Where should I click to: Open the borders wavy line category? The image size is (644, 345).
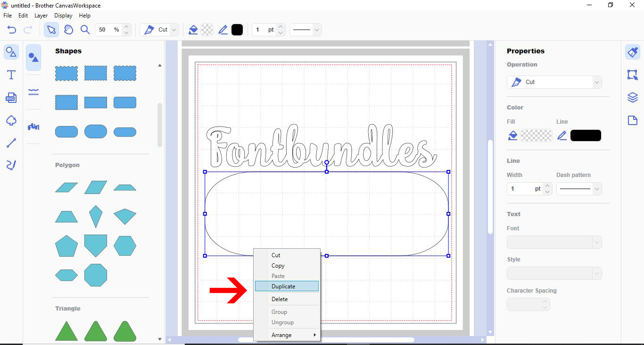(33, 92)
